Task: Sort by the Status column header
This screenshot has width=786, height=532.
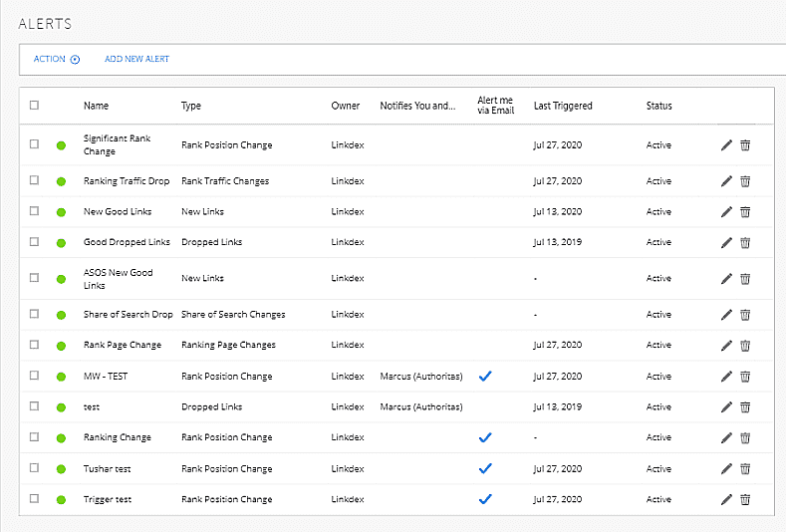Action: [658, 106]
